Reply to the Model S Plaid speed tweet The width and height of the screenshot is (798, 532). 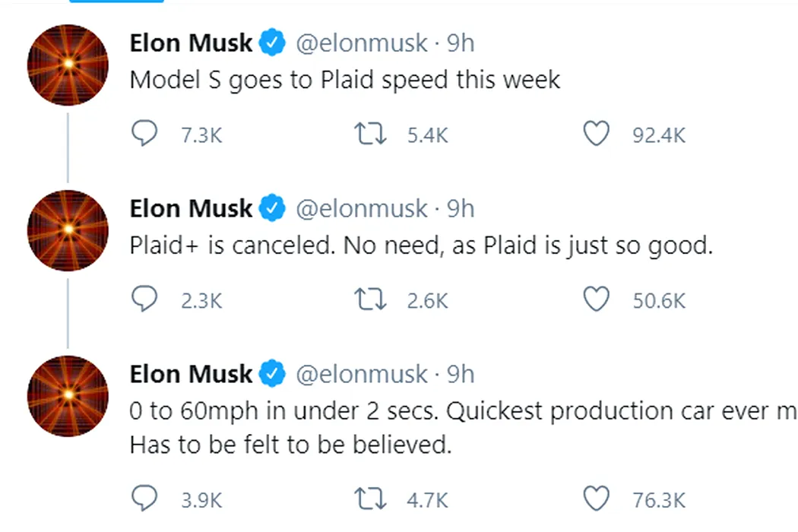click(144, 134)
